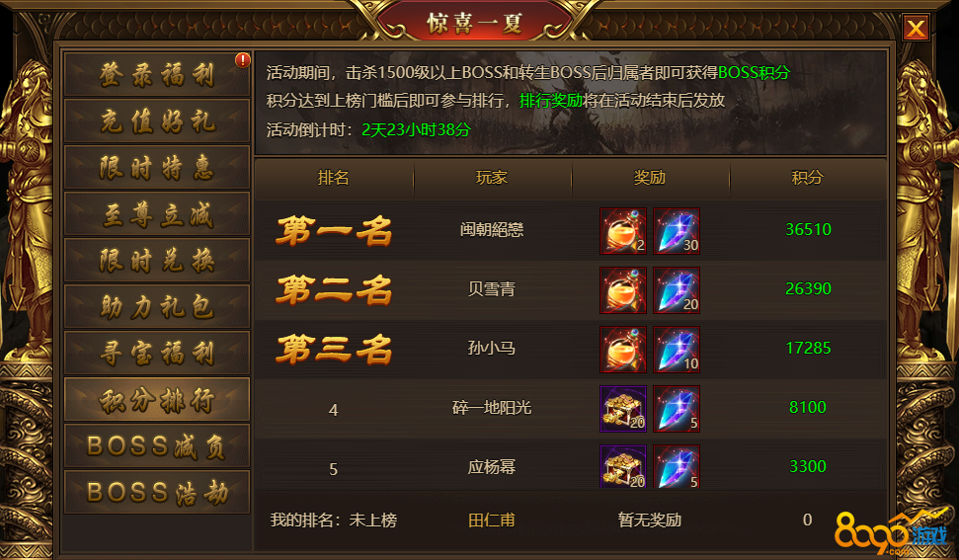Viewport: 959px width, 560px height.
Task: Close the 惊喜一夏 event window
Action: (916, 28)
